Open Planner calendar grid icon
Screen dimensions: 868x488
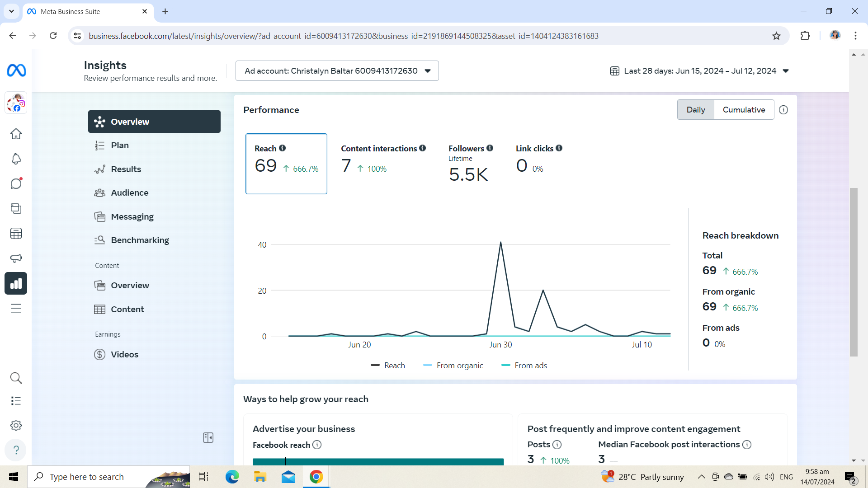[16, 234]
